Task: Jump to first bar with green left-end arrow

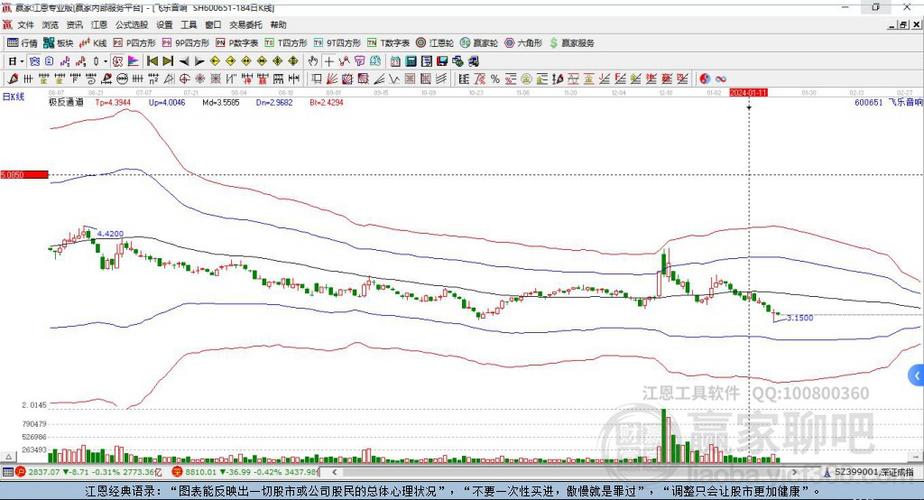Action: point(153,61)
